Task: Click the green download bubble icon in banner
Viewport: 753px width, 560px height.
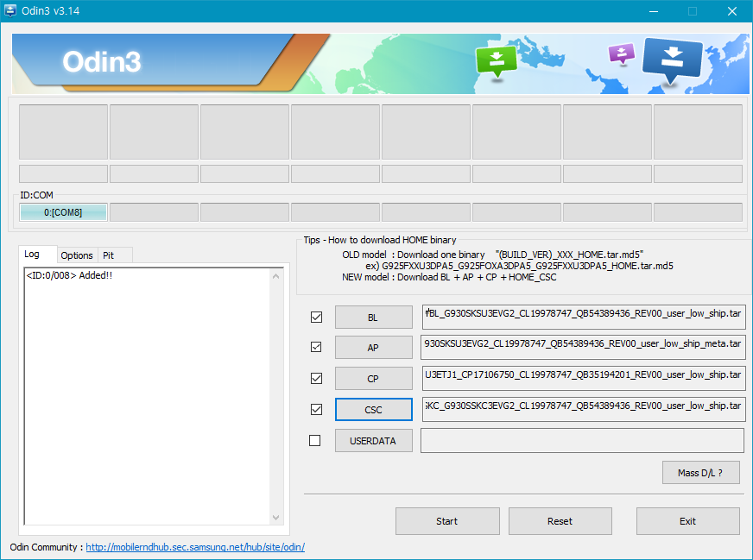Action: [497, 61]
